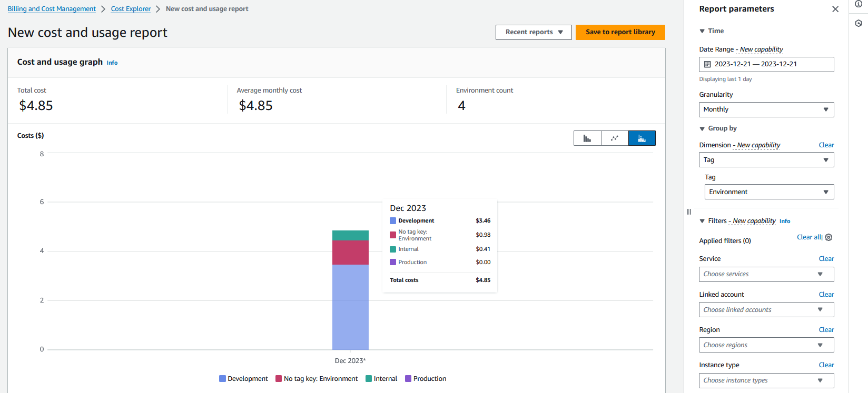Image resolution: width=868 pixels, height=393 pixels.
Task: Open filter settings gear icon
Action: click(x=828, y=237)
